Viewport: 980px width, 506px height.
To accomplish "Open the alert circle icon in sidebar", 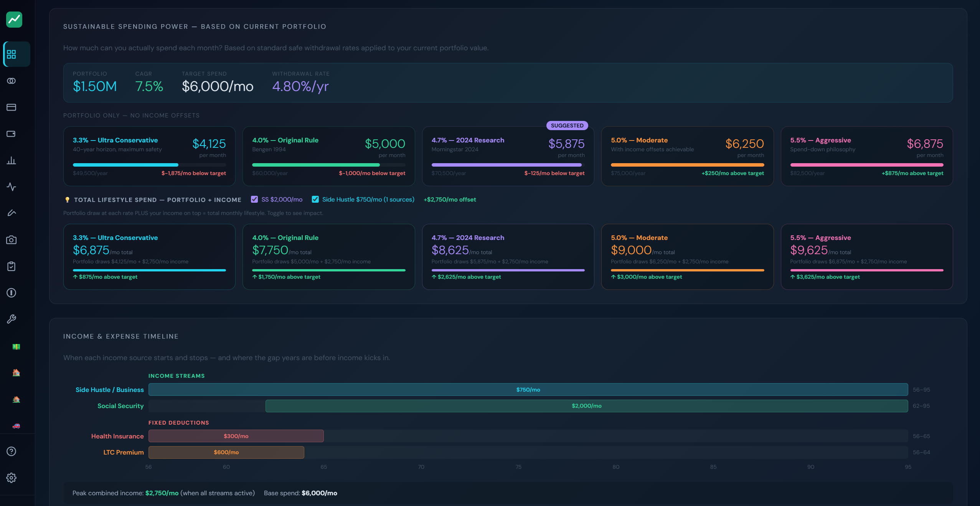I will 11,293.
